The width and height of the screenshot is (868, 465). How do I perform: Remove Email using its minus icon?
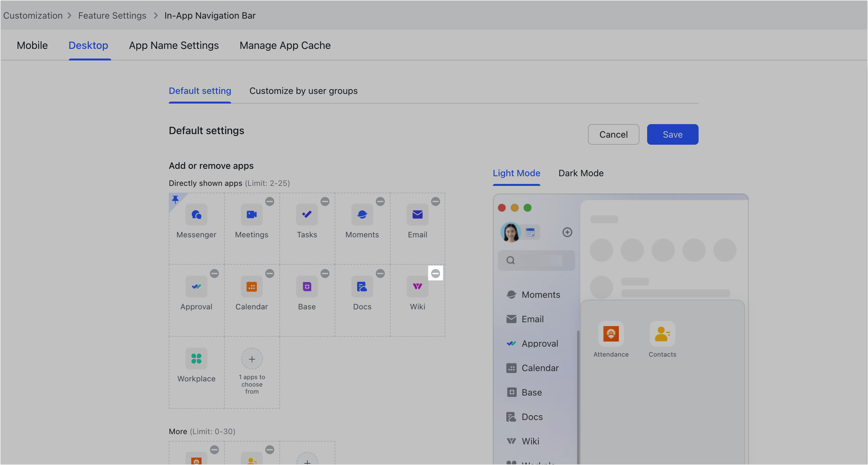[435, 202]
